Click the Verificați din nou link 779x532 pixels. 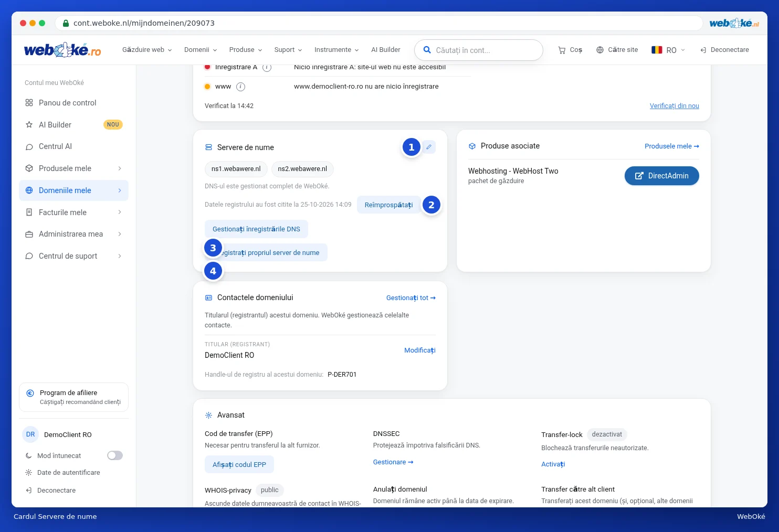(674, 106)
